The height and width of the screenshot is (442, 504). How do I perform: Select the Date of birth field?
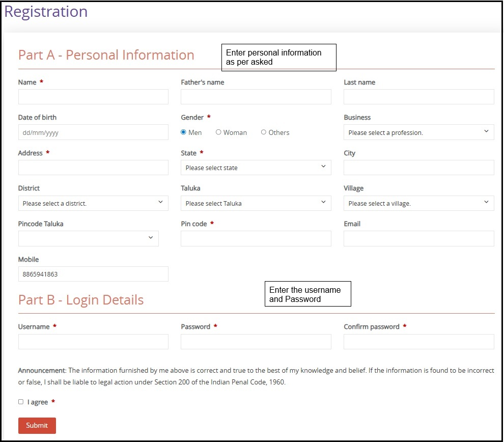coord(93,132)
